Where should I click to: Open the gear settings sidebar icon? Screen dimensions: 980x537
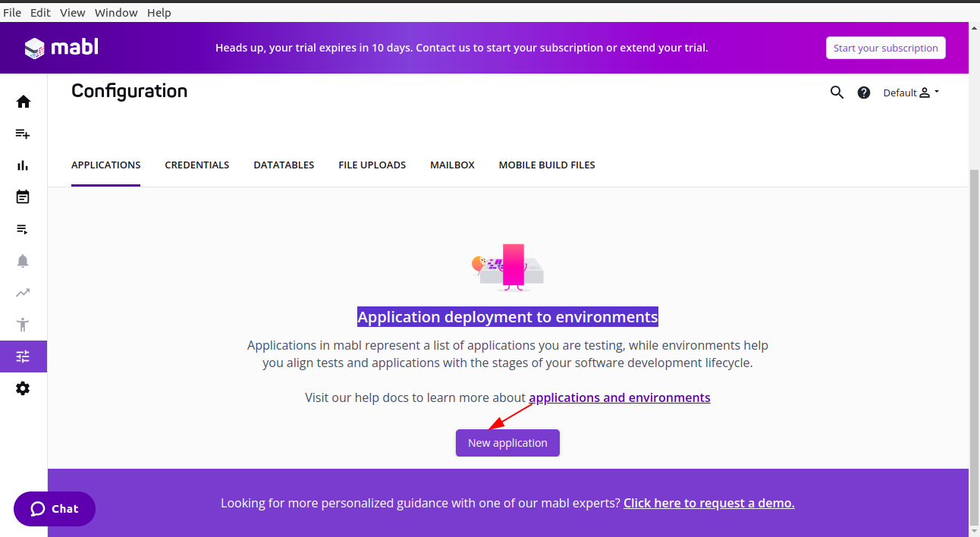[23, 388]
